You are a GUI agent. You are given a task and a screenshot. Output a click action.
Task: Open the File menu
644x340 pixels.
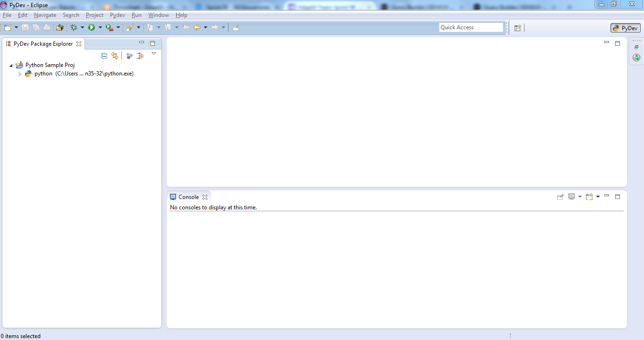(7, 15)
